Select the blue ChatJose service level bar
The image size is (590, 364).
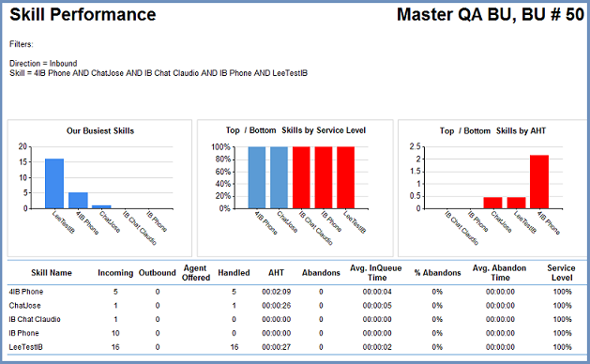pyautogui.click(x=279, y=177)
